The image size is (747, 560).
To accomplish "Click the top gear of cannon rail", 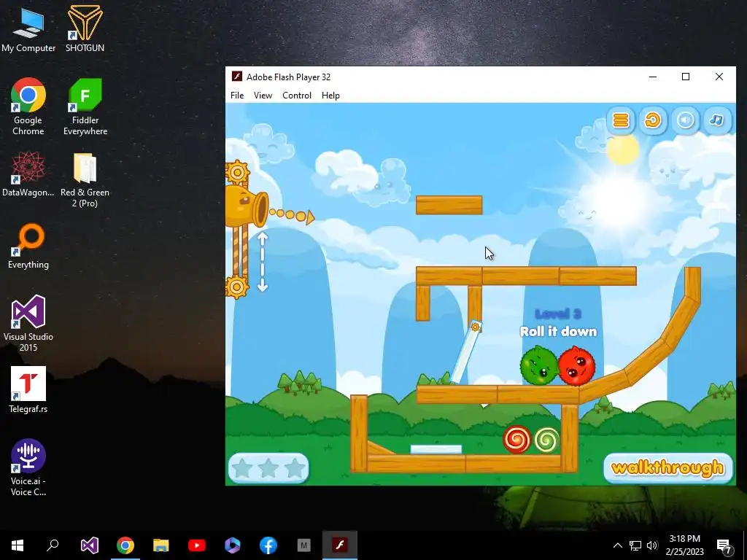I will click(x=237, y=172).
